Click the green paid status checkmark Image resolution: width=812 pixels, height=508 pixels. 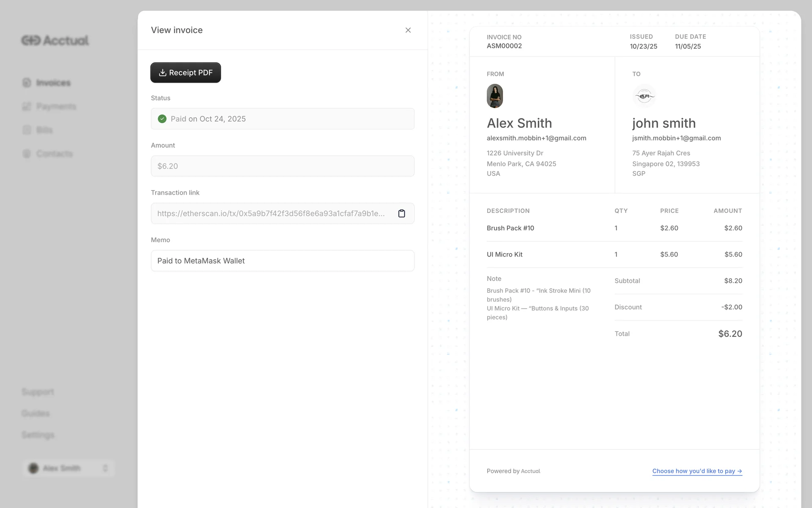(162, 119)
